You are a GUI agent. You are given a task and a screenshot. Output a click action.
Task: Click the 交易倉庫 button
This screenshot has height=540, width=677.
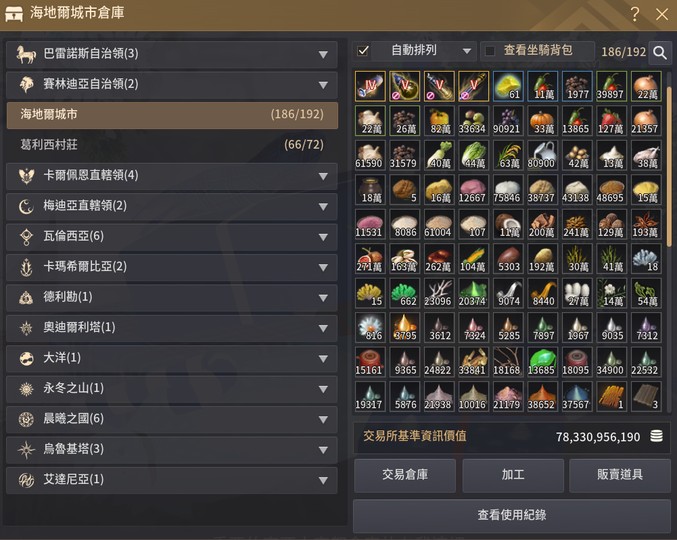tap(405, 475)
